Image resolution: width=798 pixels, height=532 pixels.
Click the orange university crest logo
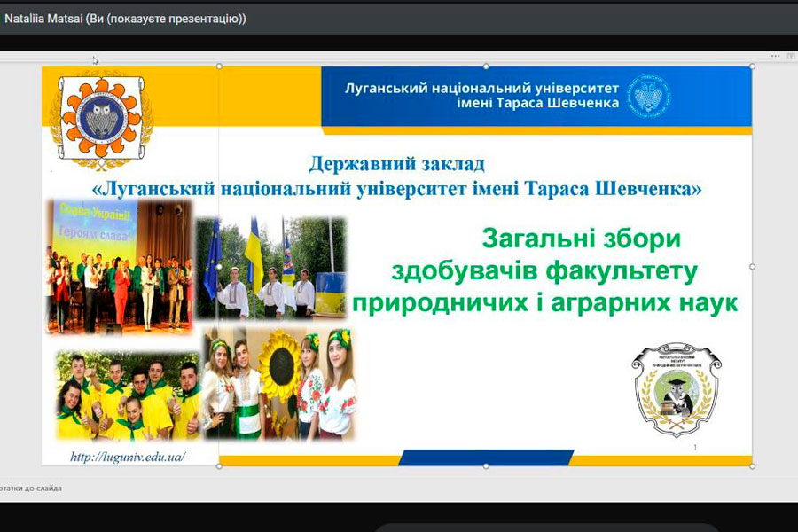coord(101,121)
